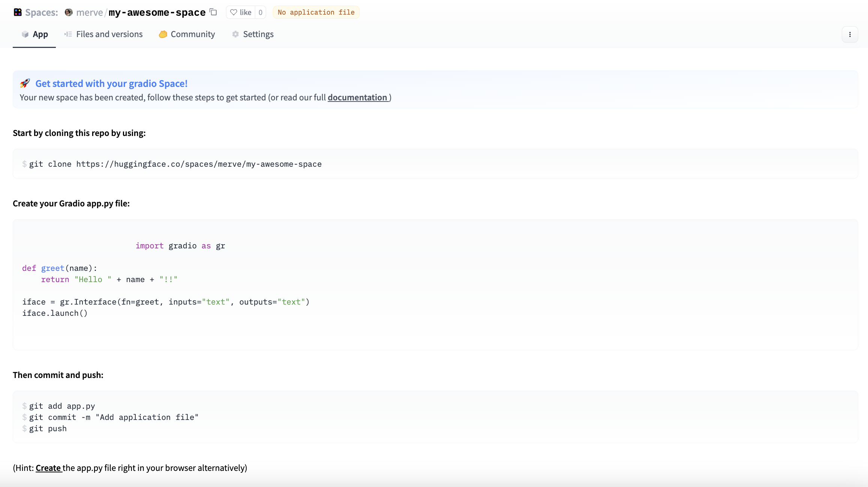868x487 pixels.
Task: Click the rocket emoji icon in header
Action: pos(25,83)
